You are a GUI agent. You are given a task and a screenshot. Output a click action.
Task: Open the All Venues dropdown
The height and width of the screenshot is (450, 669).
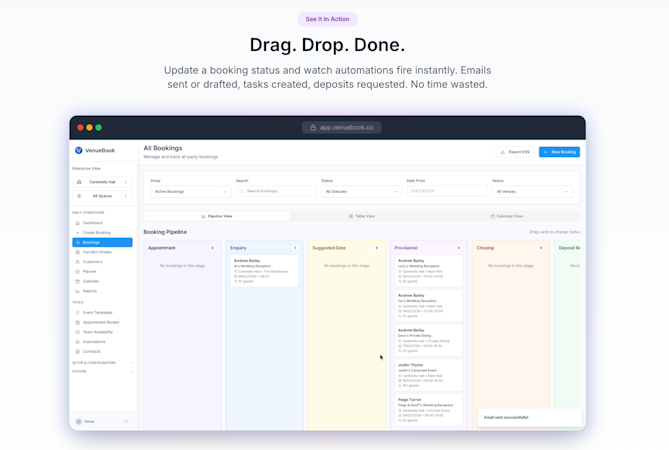(532, 192)
